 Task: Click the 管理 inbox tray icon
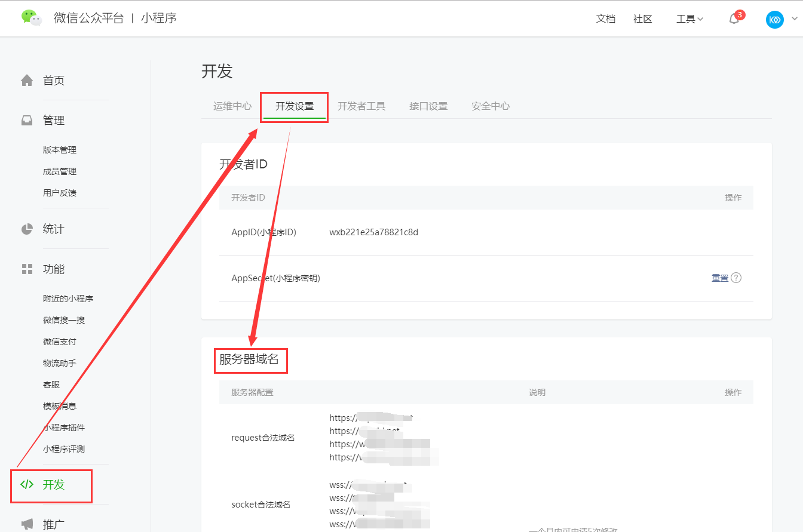pyautogui.click(x=27, y=121)
